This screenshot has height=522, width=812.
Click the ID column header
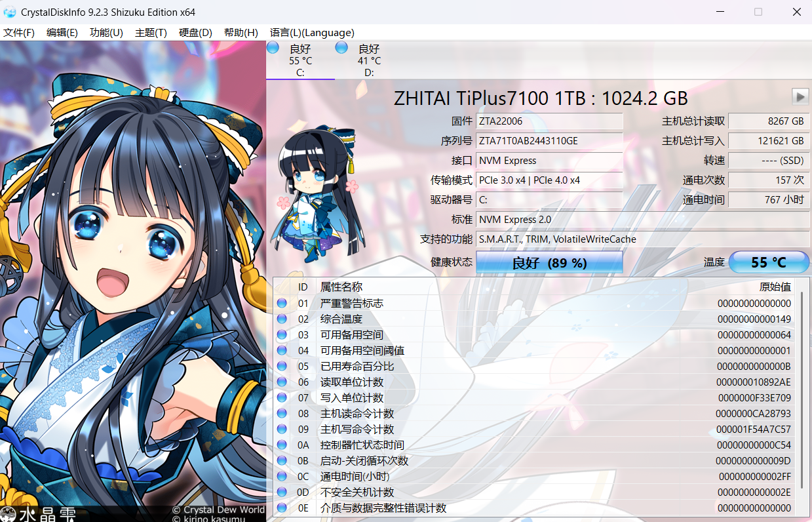303,287
